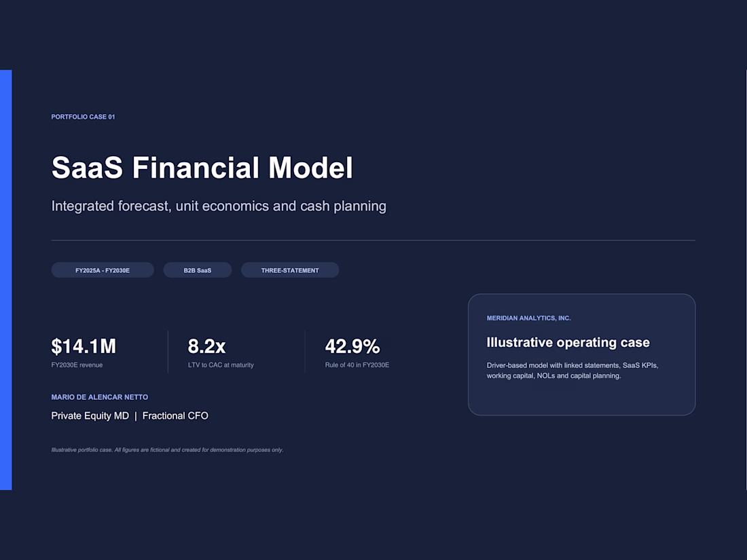The image size is (747, 560).
Task: Click the driver-based model description text
Action: 572,371
